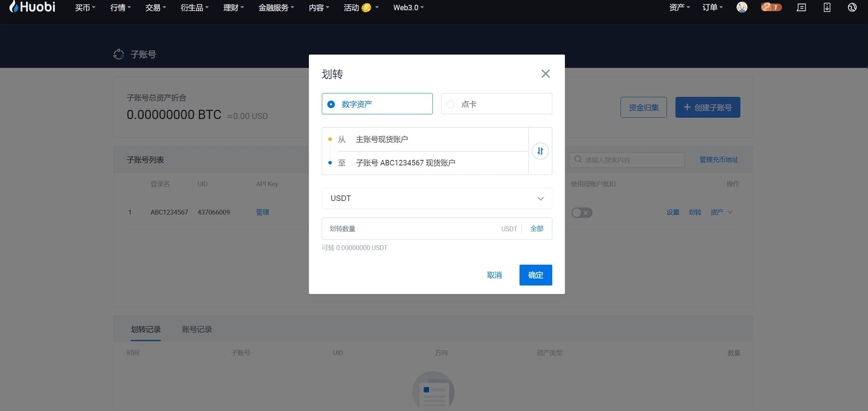The height and width of the screenshot is (411, 868).
Task: Toggle the 使用母账户抵扣 switch
Action: pyautogui.click(x=582, y=212)
